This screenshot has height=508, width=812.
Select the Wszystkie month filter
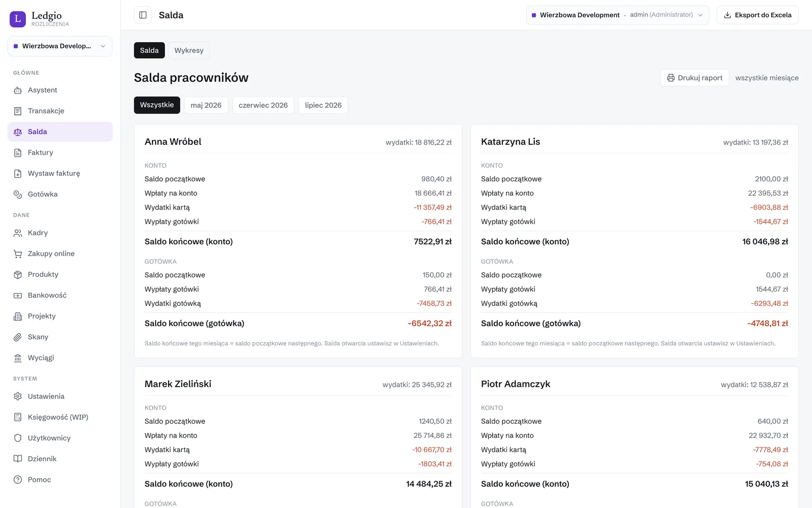[x=157, y=105]
